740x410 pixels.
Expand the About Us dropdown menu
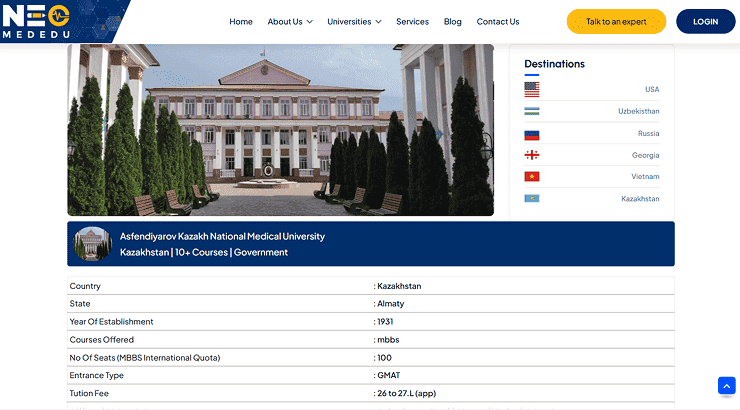coord(290,22)
